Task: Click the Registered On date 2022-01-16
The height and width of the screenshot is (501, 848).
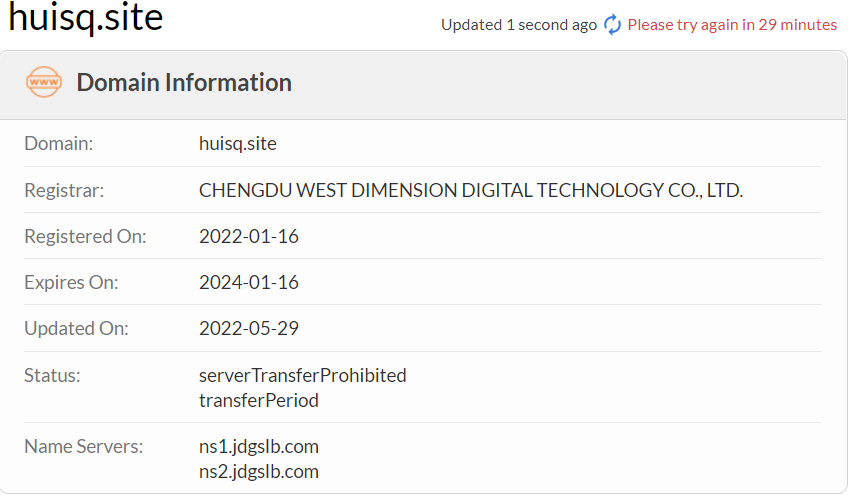Action: (x=249, y=236)
